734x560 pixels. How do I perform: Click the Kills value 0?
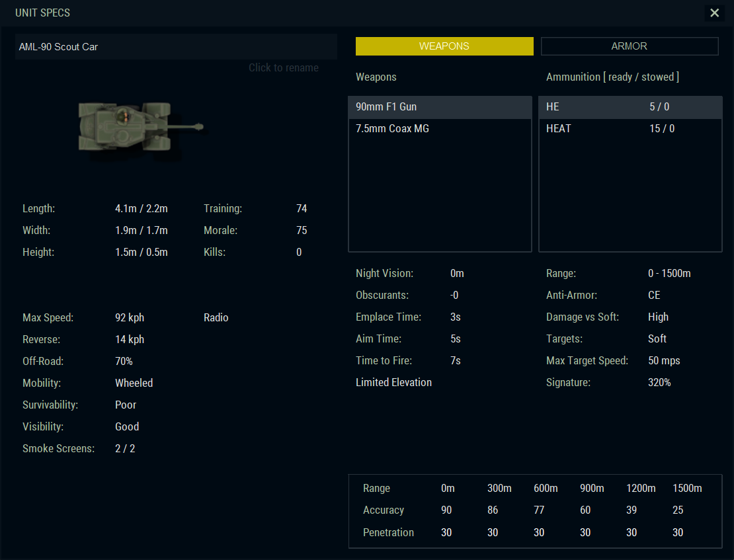(x=299, y=253)
